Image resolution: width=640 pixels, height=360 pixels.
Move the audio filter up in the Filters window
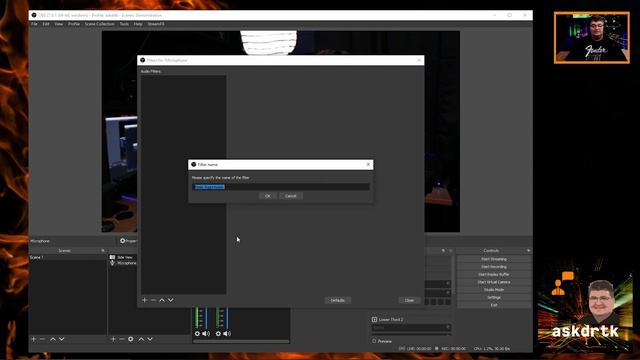click(162, 300)
